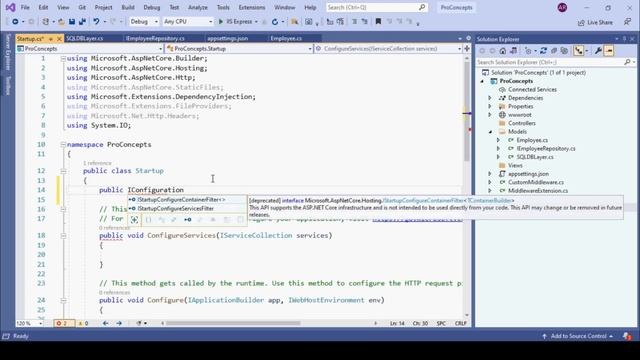This screenshot has height=360, width=640.
Task: Open the ProConcepts.Startup type dropdown
Action: click(239, 49)
